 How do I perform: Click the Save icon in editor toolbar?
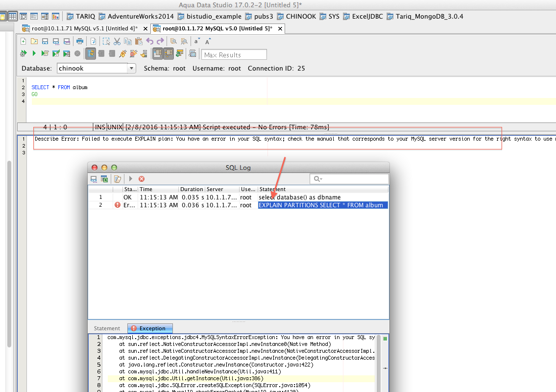(x=45, y=42)
